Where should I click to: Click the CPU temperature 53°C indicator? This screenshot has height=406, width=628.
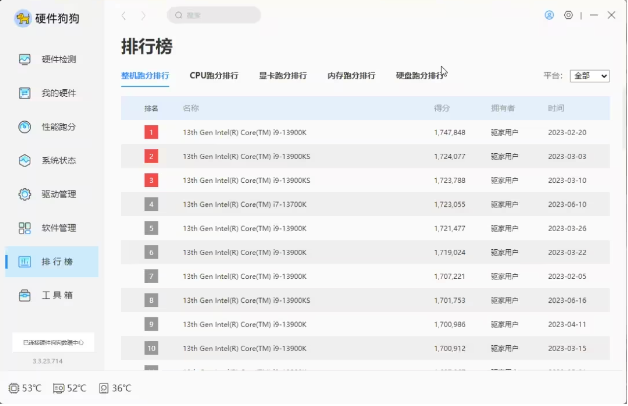point(25,388)
